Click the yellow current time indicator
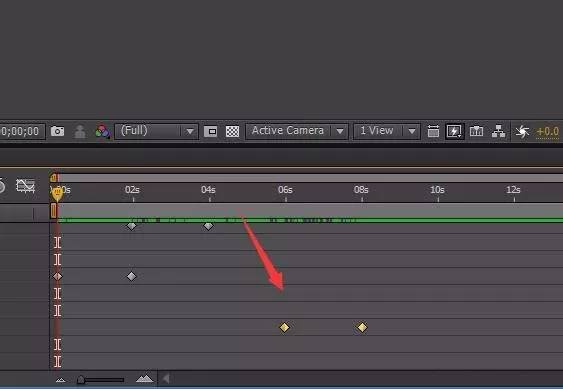This screenshot has height=389, width=563. pyautogui.click(x=57, y=194)
